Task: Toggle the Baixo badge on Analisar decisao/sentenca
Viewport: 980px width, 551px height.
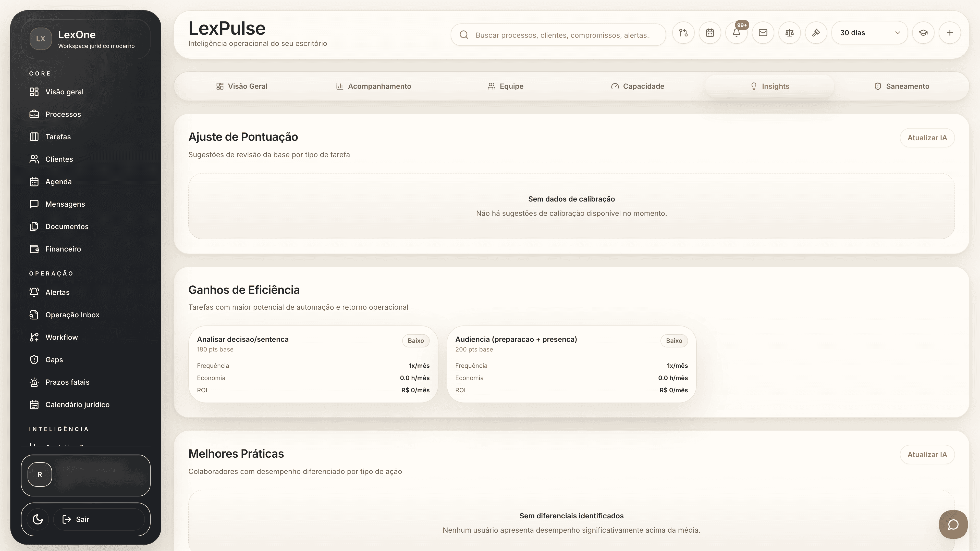Action: (x=415, y=341)
